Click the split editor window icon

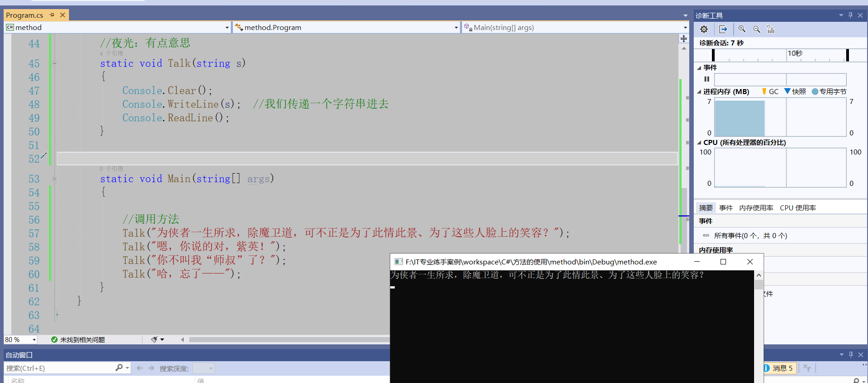(x=684, y=39)
